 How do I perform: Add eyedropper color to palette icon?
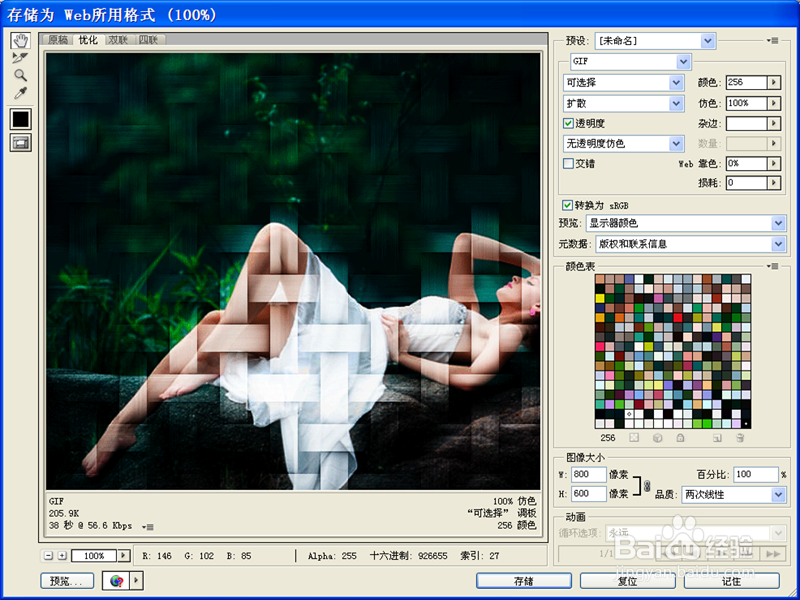click(717, 438)
